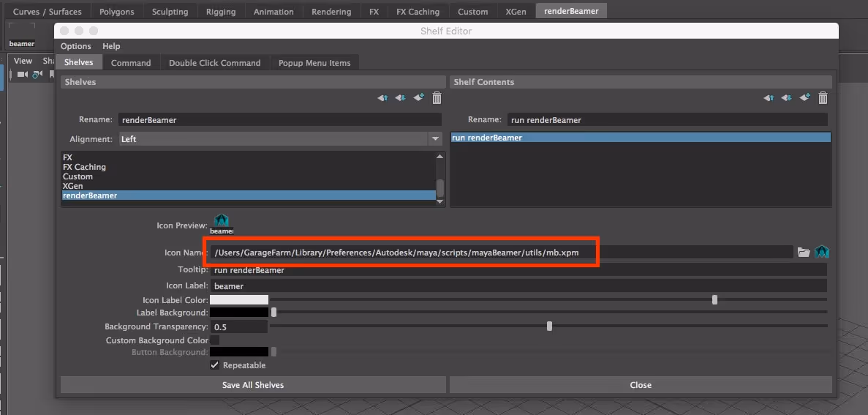Delete the selected shelf with the trash icon

[437, 98]
